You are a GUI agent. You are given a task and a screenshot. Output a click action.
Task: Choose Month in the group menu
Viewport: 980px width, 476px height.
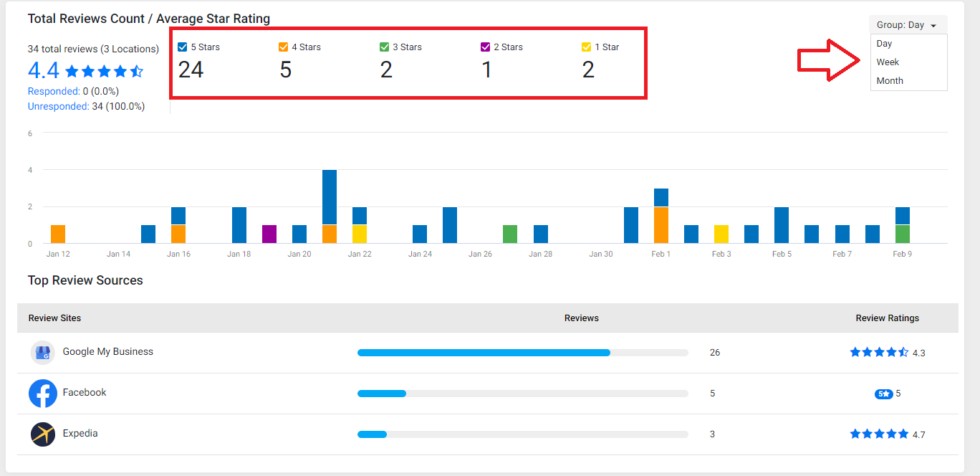tap(908, 81)
